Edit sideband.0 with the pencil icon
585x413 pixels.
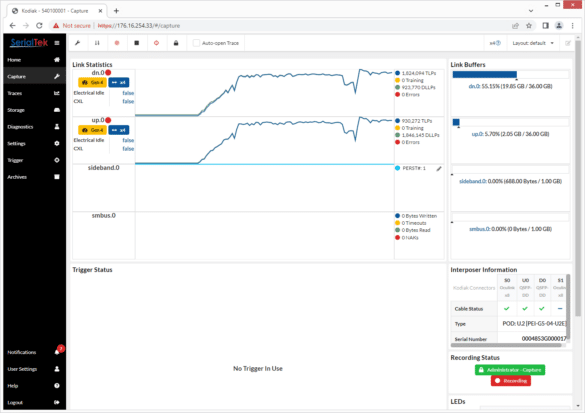(439, 169)
